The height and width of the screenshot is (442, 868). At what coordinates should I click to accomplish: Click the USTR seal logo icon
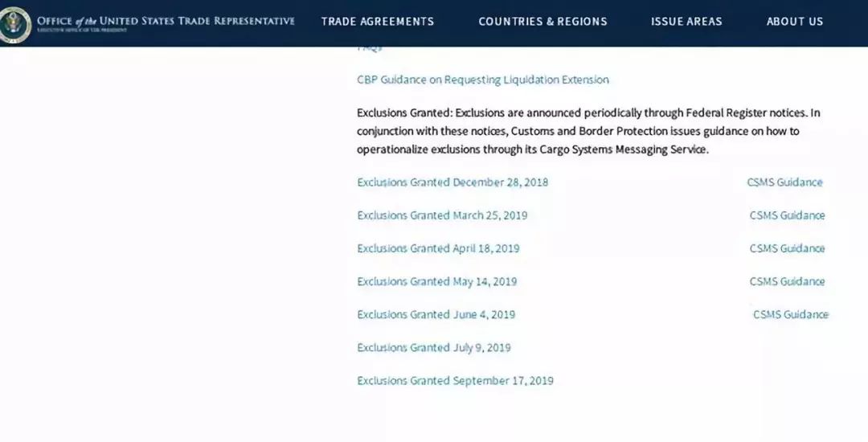pos(14,24)
